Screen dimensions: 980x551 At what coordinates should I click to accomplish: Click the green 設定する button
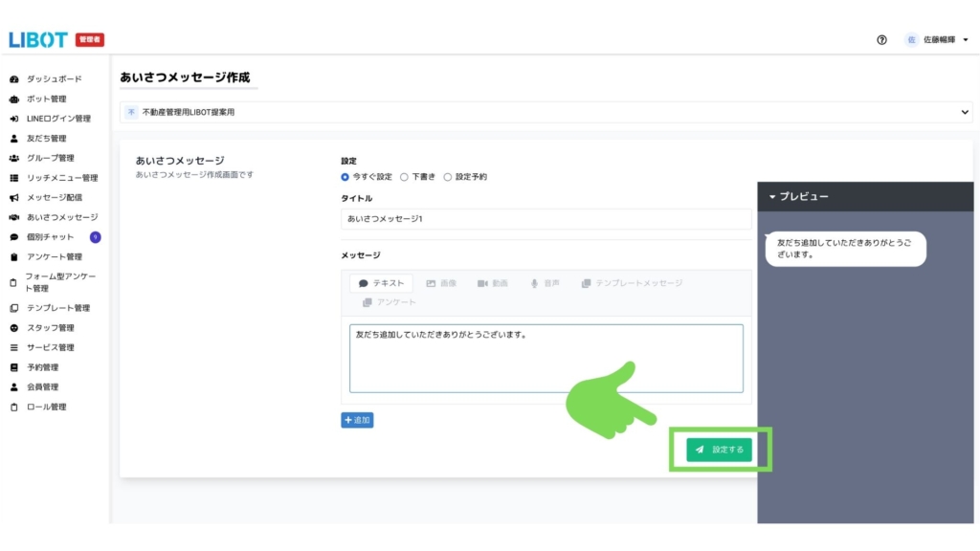click(719, 449)
